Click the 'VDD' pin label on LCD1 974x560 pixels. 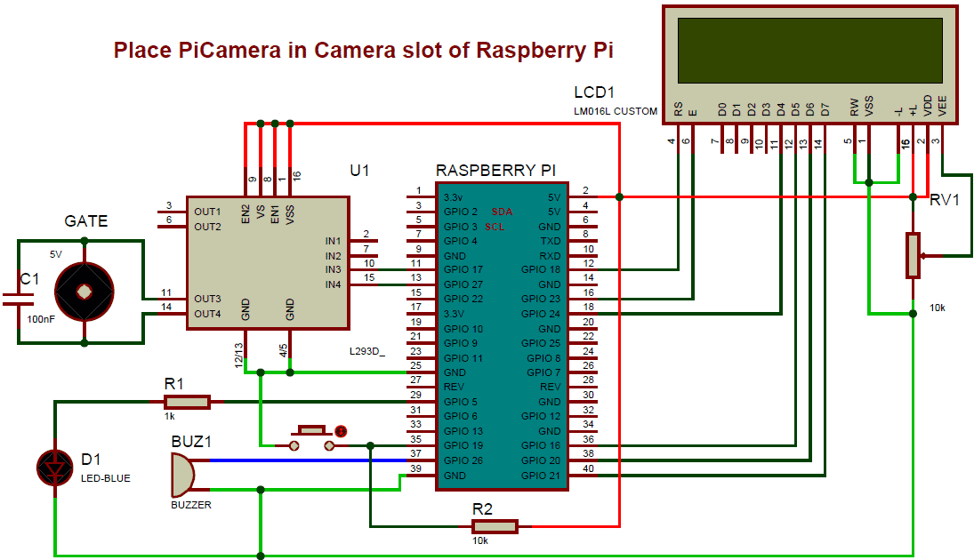(x=928, y=106)
